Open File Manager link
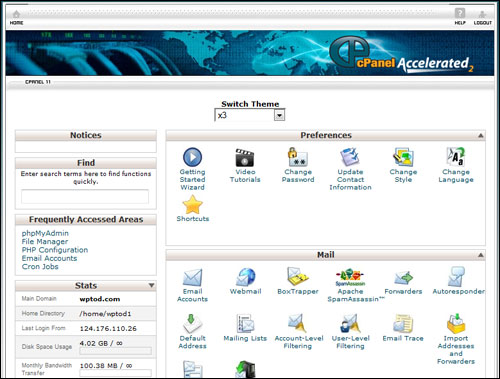 pos(45,242)
